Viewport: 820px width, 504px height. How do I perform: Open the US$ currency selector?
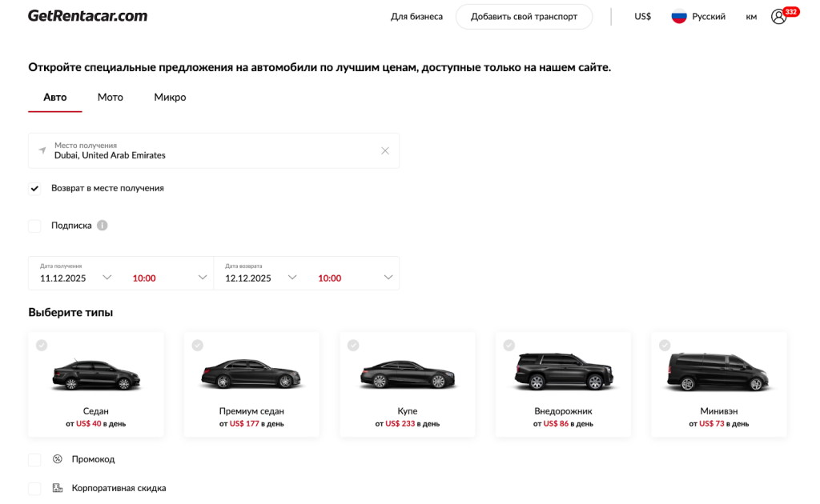tap(641, 15)
